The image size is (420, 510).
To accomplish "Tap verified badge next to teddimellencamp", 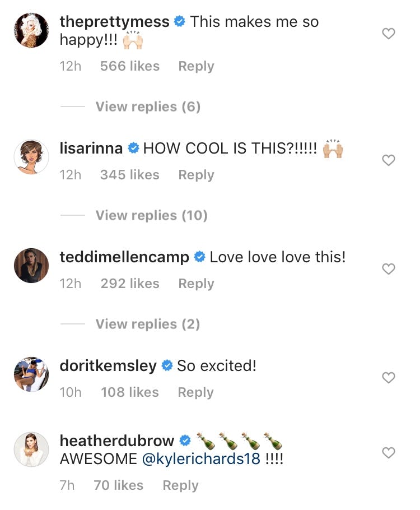I will (x=199, y=258).
